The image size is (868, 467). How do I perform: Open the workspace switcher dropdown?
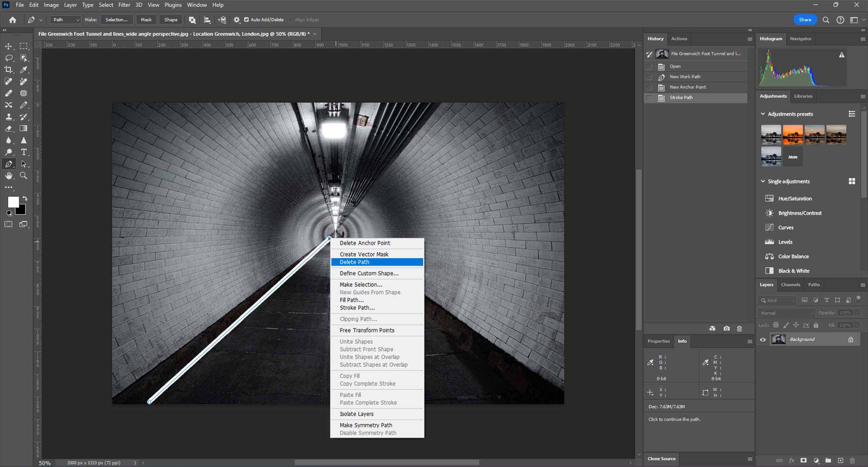(856, 20)
